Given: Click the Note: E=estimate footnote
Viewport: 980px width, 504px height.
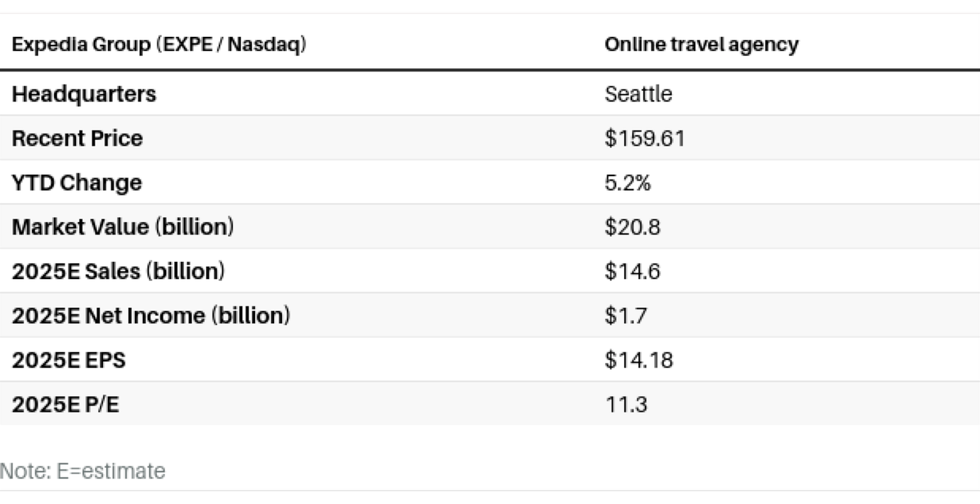Looking at the screenshot, I should 82,471.
